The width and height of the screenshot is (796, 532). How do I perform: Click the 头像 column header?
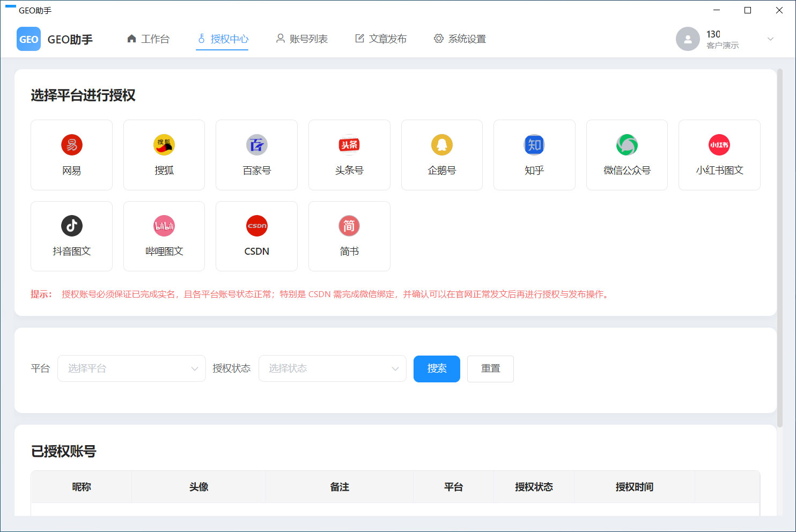tap(198, 487)
